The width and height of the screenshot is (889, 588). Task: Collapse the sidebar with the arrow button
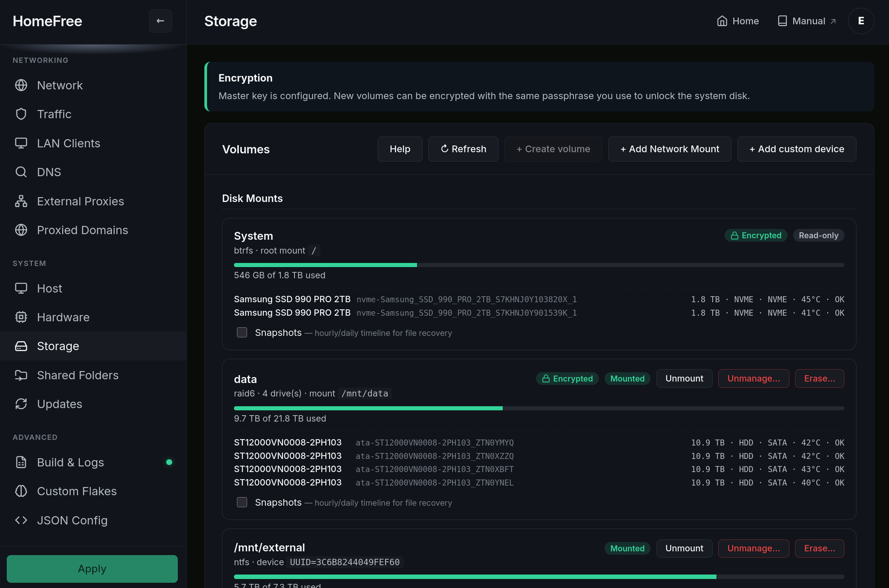pos(160,21)
